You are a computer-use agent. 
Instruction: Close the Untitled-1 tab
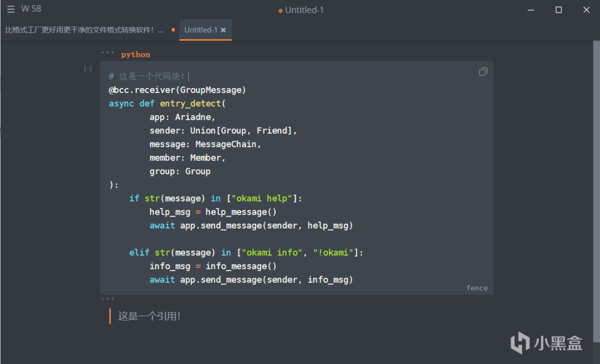(x=223, y=30)
